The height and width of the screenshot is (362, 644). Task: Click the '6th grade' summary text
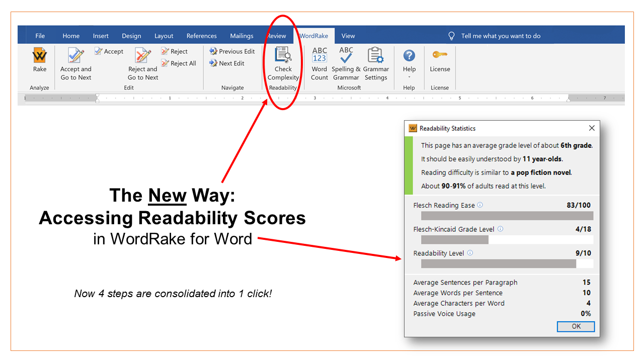(577, 145)
